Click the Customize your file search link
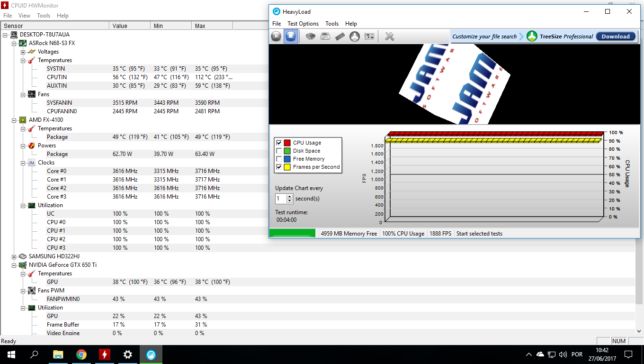The image size is (644, 364). (484, 36)
